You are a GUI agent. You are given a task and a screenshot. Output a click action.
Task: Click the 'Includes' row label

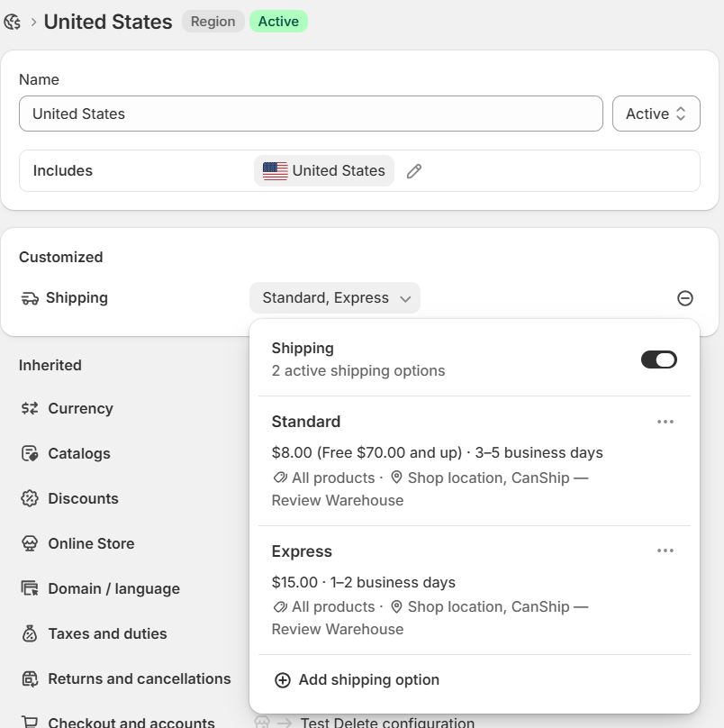click(63, 171)
